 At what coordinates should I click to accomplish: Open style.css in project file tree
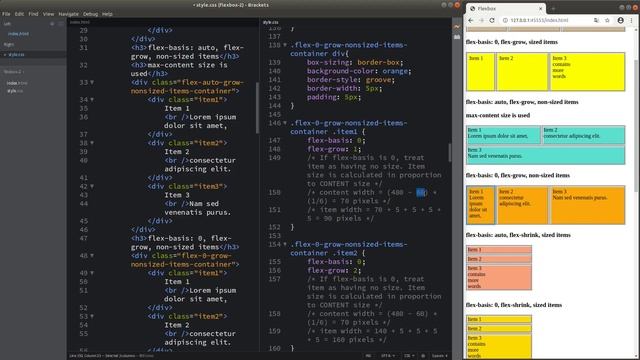pyautogui.click(x=15, y=91)
